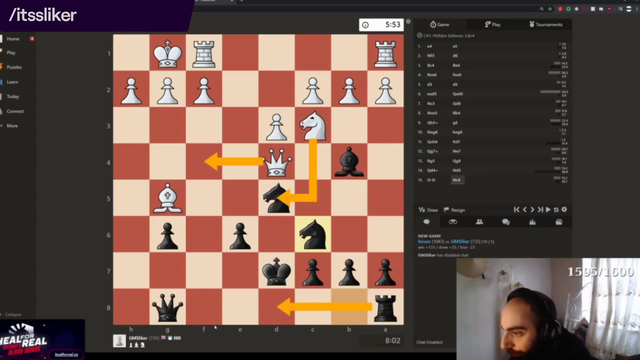Resign the game
This screenshot has height=360, width=640.
tap(454, 210)
